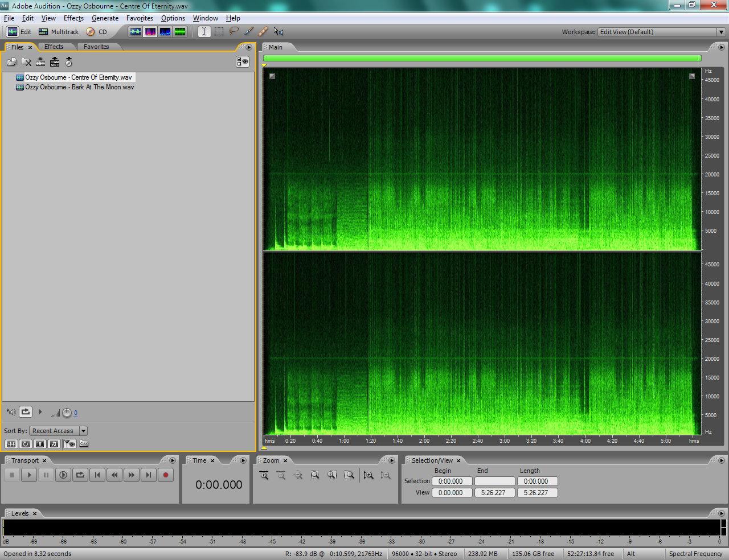Open the Levels panel options menu
The image size is (729, 560).
click(x=722, y=513)
